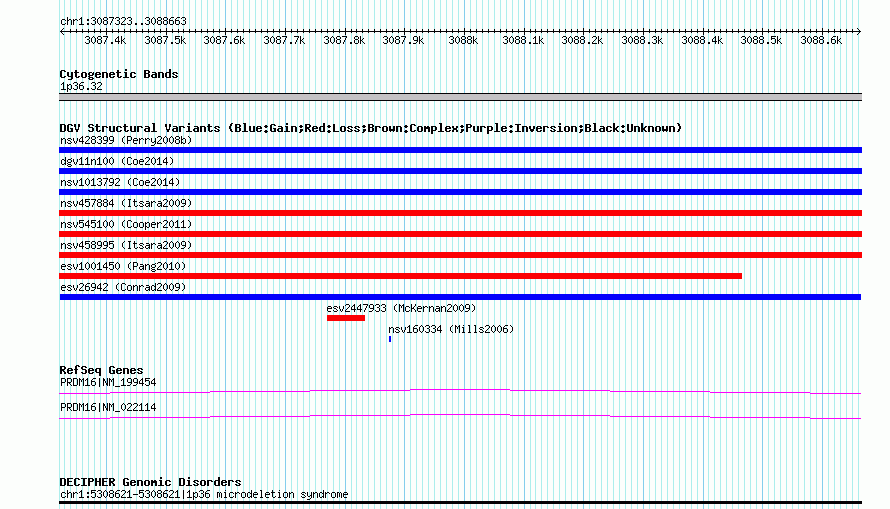Click the 3087.7k ruler tick
This screenshot has width=890, height=509.
pos(284,40)
